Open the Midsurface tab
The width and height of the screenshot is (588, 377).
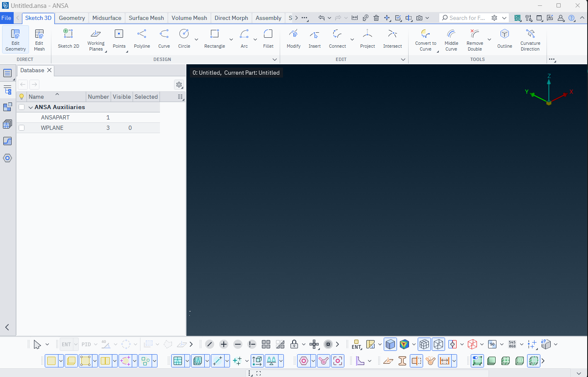click(107, 18)
